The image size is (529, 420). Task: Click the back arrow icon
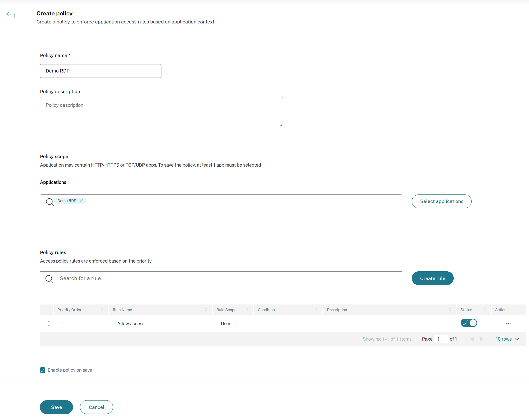pyautogui.click(x=11, y=15)
